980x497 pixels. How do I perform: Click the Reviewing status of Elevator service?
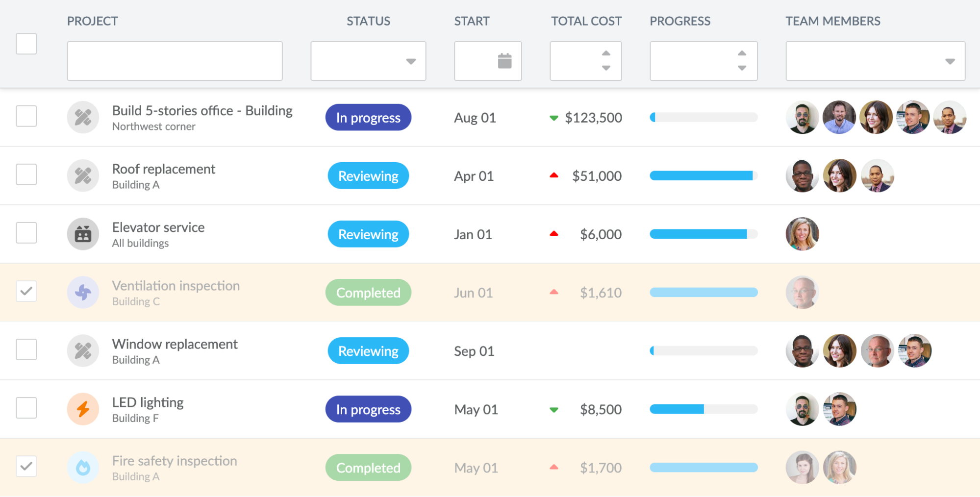368,234
